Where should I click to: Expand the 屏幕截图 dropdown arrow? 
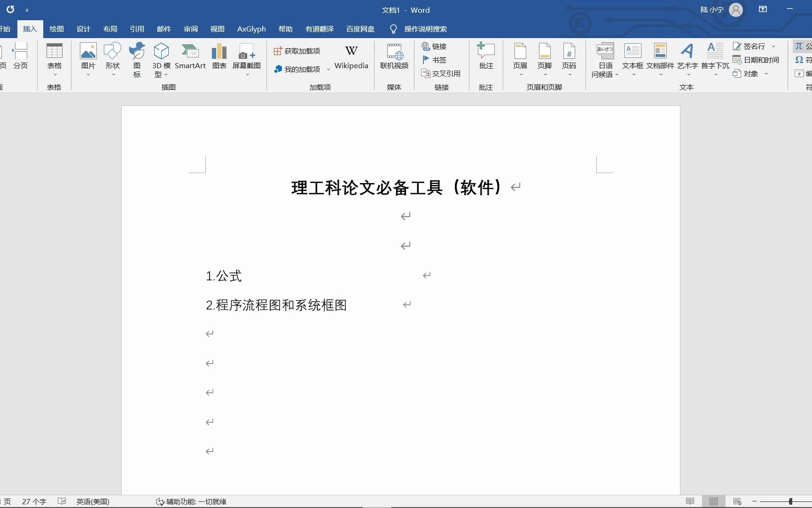(247, 75)
